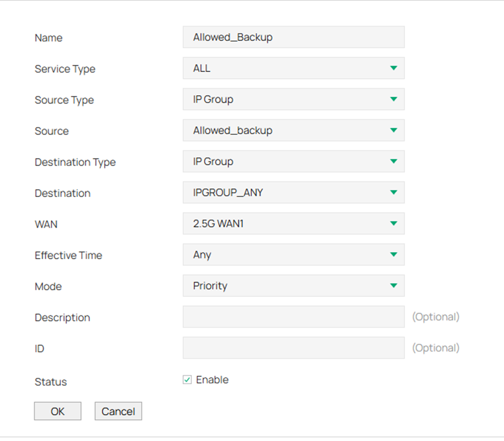Screen dimensions: 504x441
Task: Click the Mode label
Action: 48,287
